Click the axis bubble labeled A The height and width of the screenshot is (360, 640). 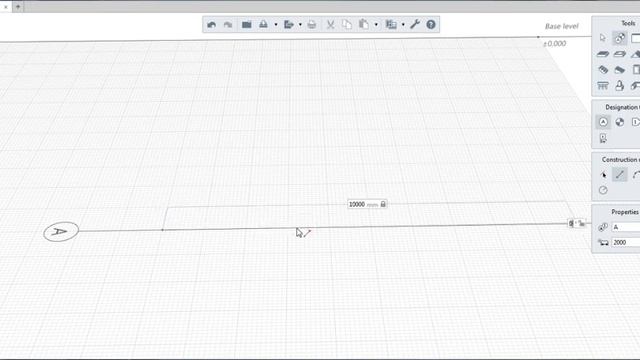point(61,232)
